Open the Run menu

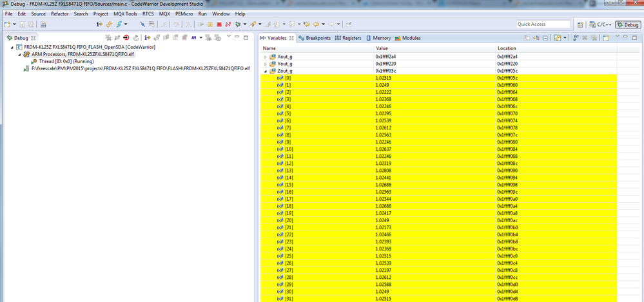(x=202, y=14)
